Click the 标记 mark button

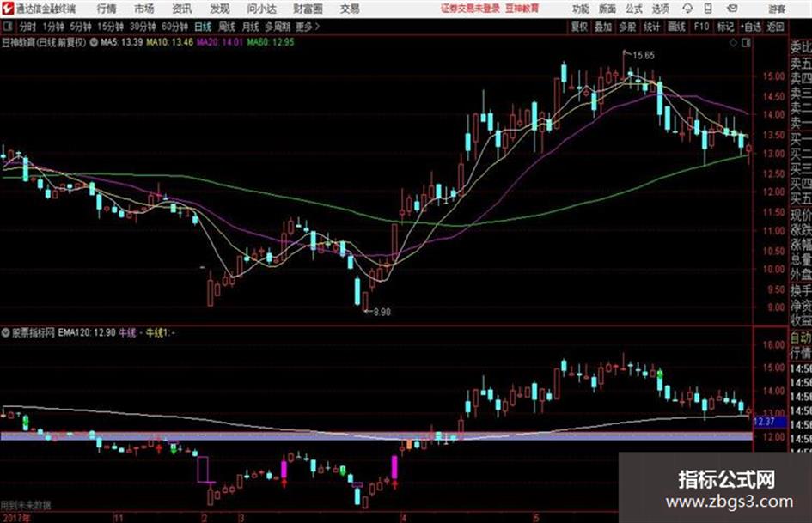[x=725, y=27]
